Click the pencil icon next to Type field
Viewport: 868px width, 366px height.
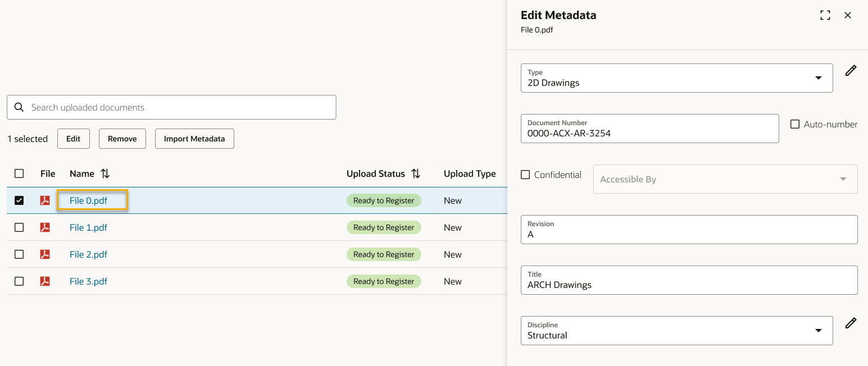coord(851,71)
